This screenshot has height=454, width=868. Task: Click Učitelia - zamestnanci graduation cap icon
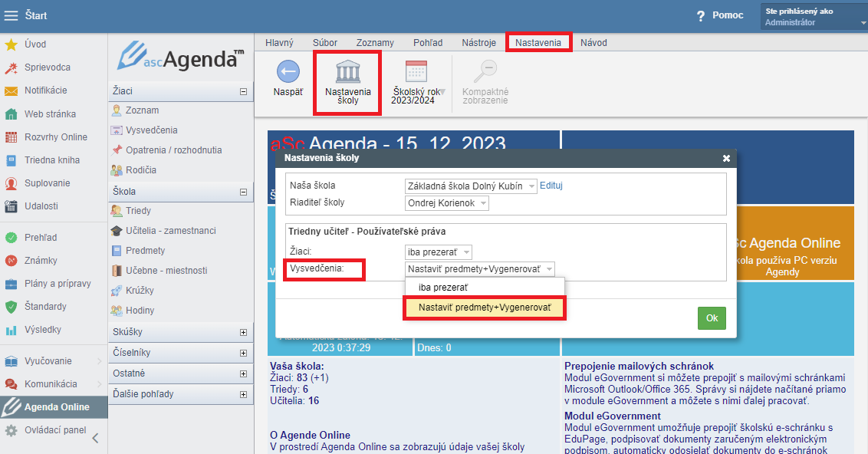pyautogui.click(x=117, y=231)
